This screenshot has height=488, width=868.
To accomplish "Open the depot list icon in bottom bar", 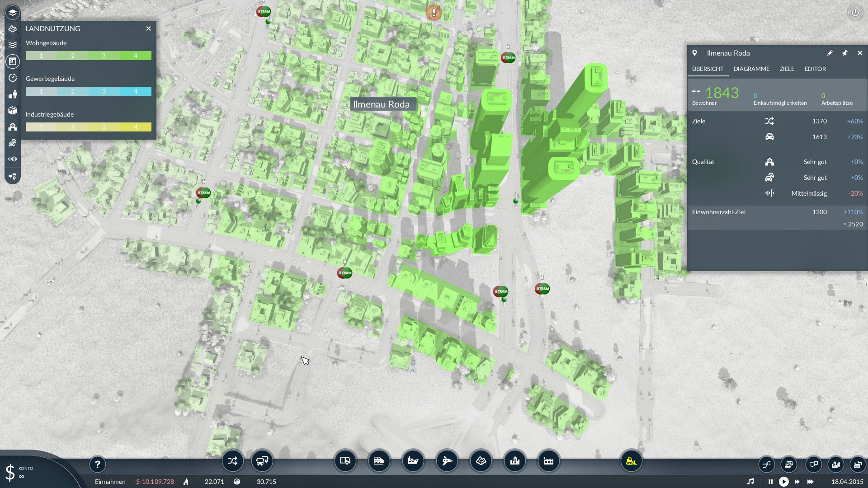I will click(789, 464).
